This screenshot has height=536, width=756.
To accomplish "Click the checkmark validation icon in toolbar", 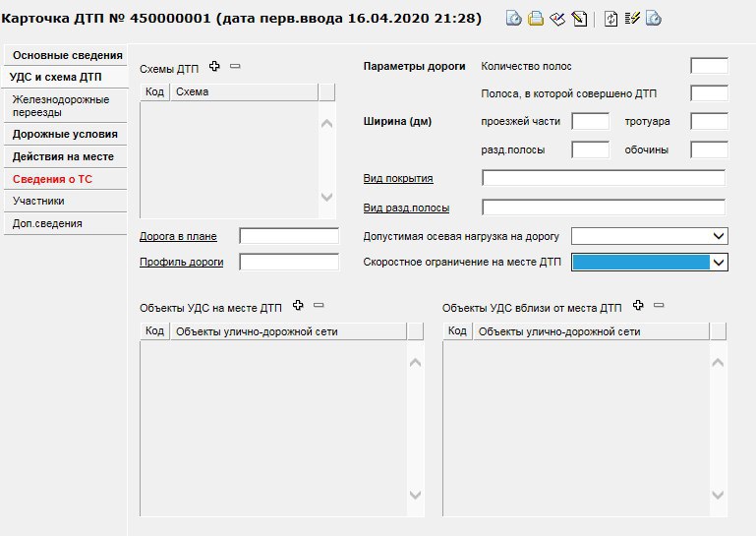I will tap(557, 19).
